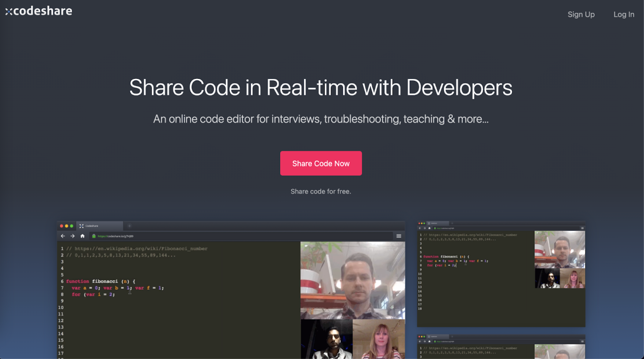This screenshot has height=359, width=644.
Task: Click the large webcam video of the man
Action: (x=353, y=280)
